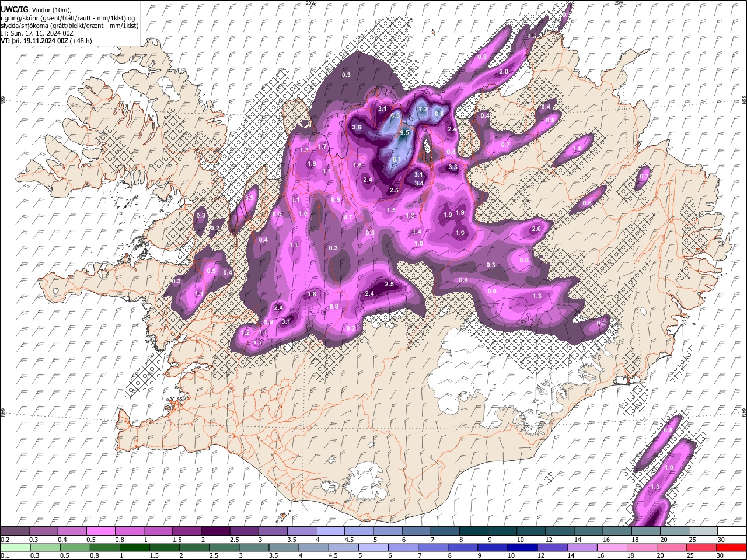Select the initial time line 'IT: Sun. 17. 11. 2024 00Z'
Image resolution: width=747 pixels, height=560 pixels.
[37, 33]
